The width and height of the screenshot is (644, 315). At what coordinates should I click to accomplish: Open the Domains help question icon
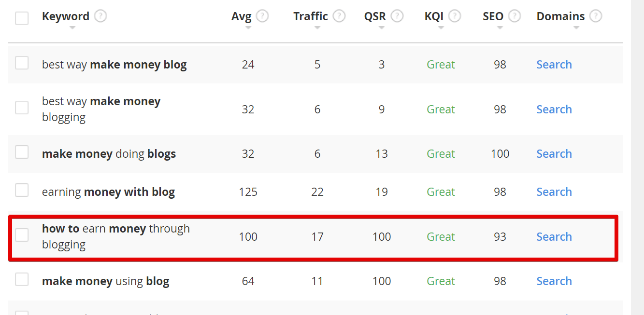point(596,16)
